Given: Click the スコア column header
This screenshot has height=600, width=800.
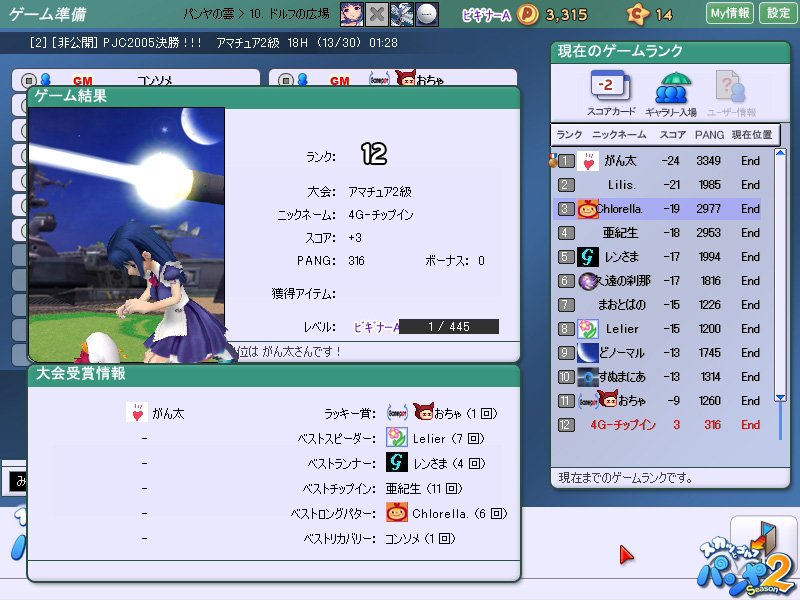Looking at the screenshot, I should [x=672, y=135].
